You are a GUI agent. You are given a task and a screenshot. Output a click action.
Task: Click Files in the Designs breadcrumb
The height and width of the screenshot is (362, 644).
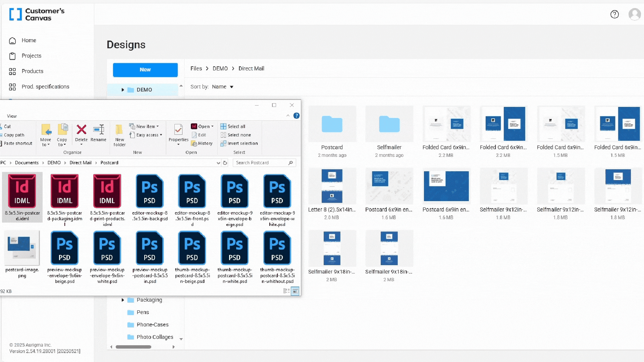[196, 68]
